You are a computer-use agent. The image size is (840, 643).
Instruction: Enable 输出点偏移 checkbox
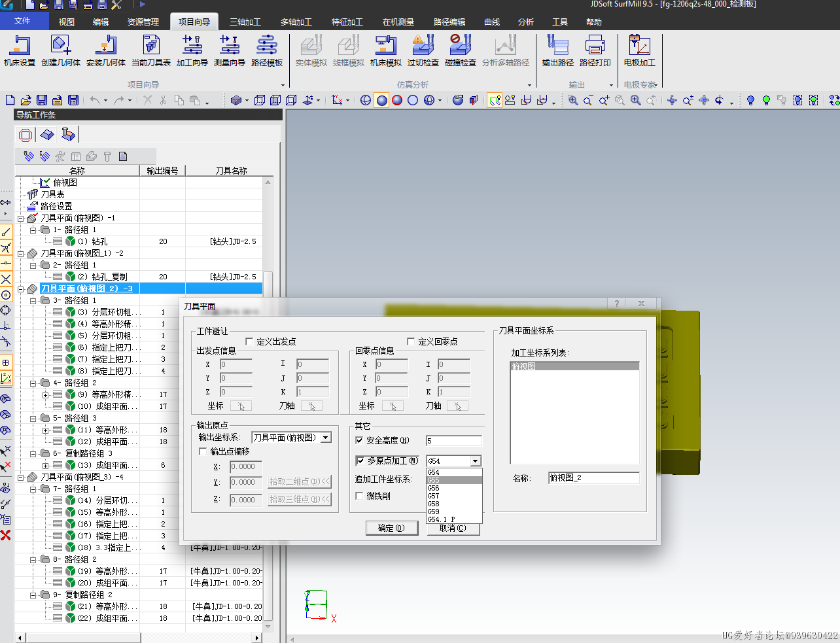203,451
